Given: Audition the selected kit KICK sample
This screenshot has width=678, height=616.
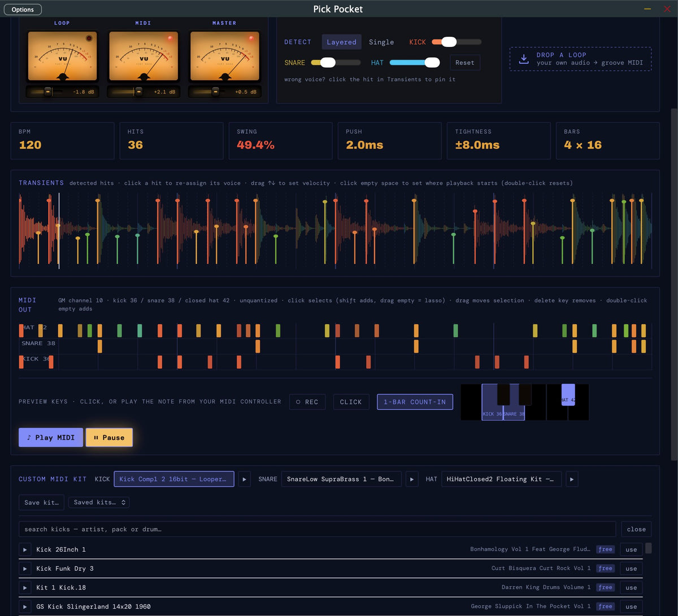Looking at the screenshot, I should pos(244,479).
